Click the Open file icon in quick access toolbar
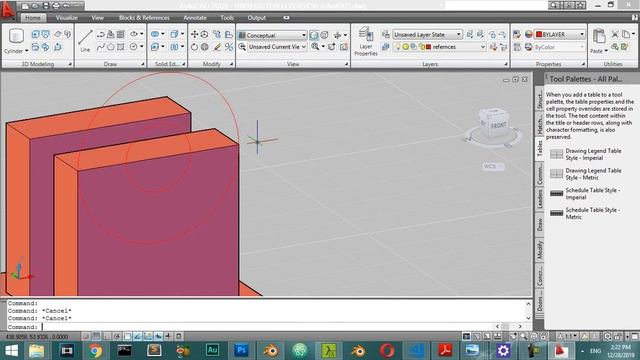This screenshot has width=640, height=360. click(x=35, y=6)
